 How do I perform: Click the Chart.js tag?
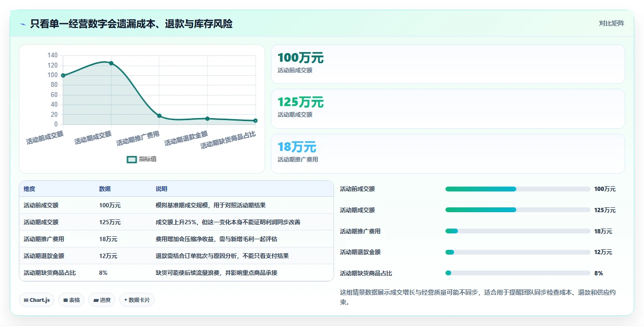pos(37,300)
